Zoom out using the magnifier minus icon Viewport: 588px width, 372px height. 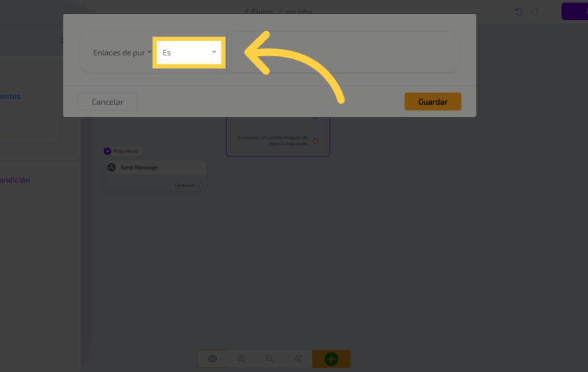(269, 359)
